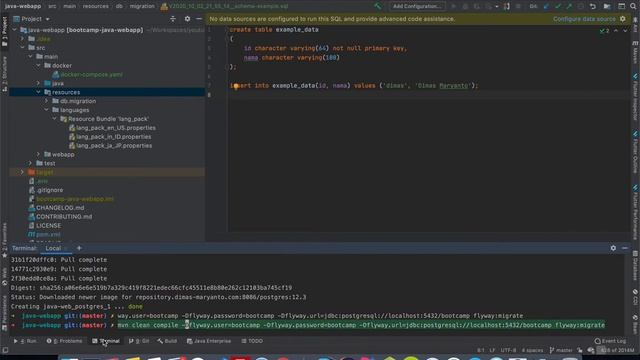Click the layout window icon beside search
The width and height of the screenshot is (640, 360).
pos(621,7)
